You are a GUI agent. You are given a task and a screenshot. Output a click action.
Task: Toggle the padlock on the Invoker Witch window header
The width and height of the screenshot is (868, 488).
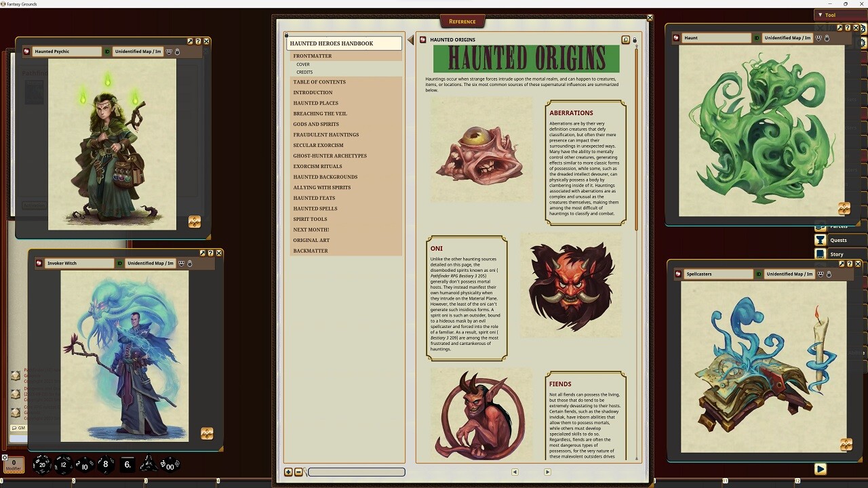[x=190, y=264]
